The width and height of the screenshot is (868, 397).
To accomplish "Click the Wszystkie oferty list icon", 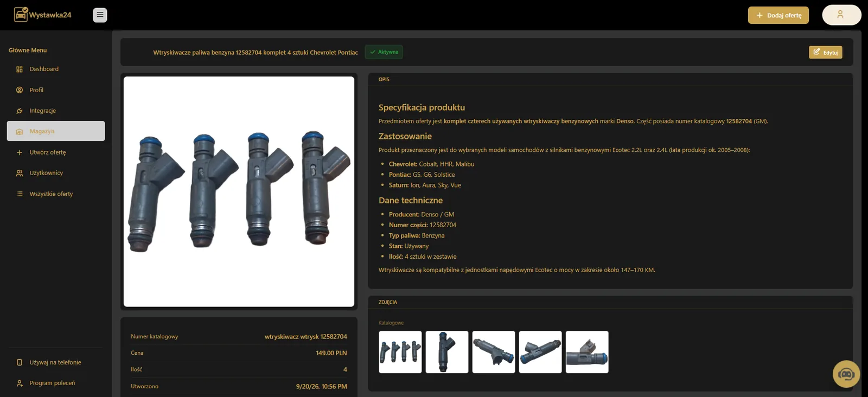I will 20,194.
